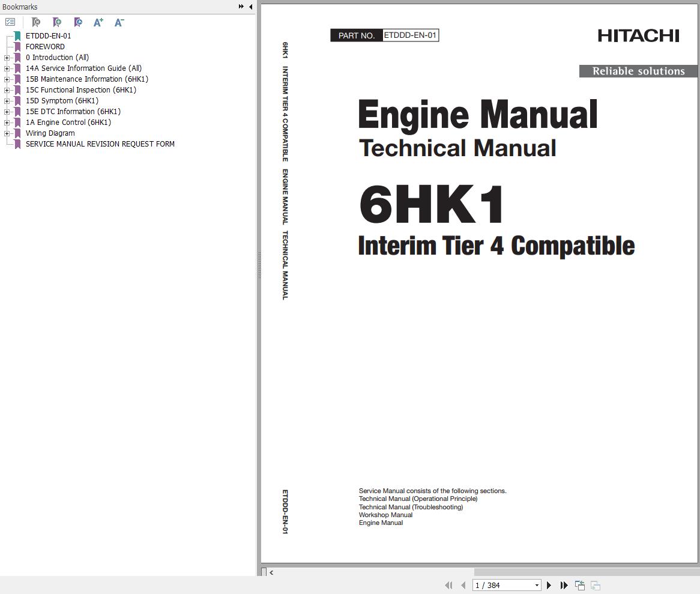Open the ETDDD-EN-01 bookmark
The height and width of the screenshot is (594, 700).
pos(48,35)
